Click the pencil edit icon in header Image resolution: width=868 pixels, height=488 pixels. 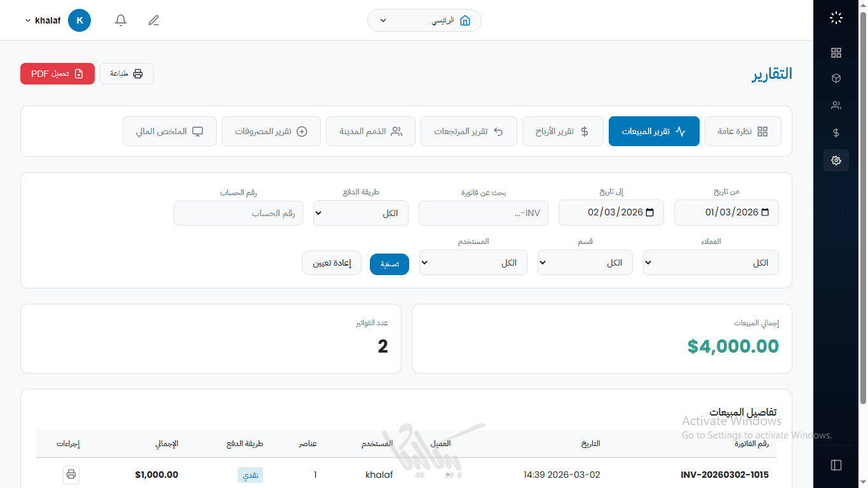pos(154,20)
